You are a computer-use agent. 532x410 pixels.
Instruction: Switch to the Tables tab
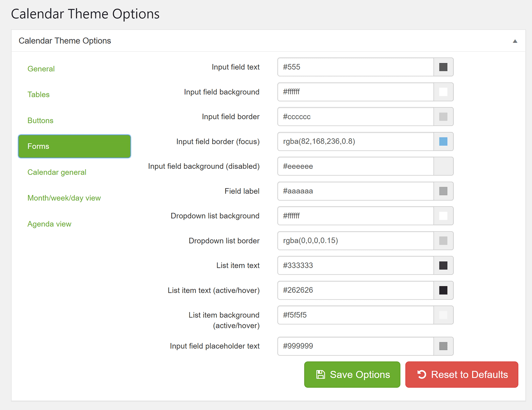[39, 94]
